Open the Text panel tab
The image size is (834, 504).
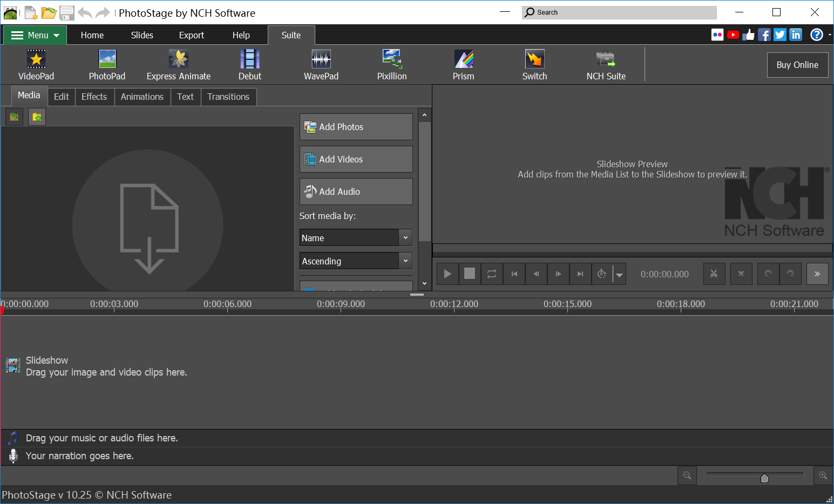tap(186, 97)
